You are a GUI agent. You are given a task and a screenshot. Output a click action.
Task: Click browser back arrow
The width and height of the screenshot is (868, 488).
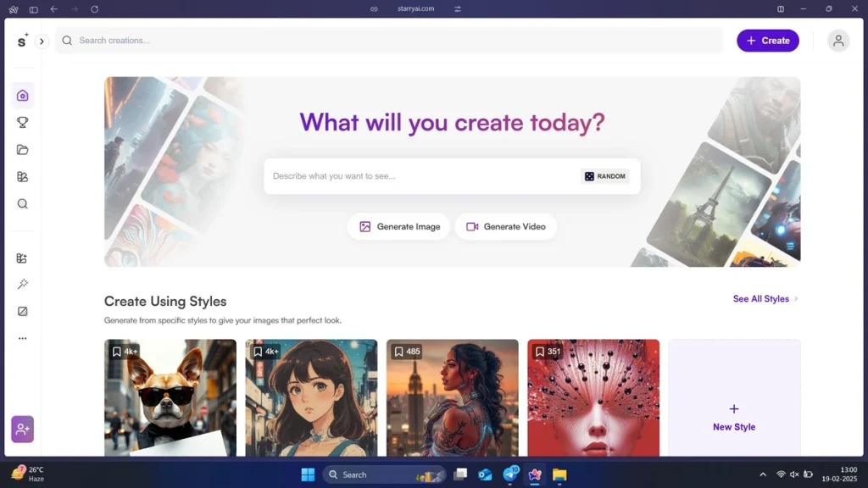53,8
